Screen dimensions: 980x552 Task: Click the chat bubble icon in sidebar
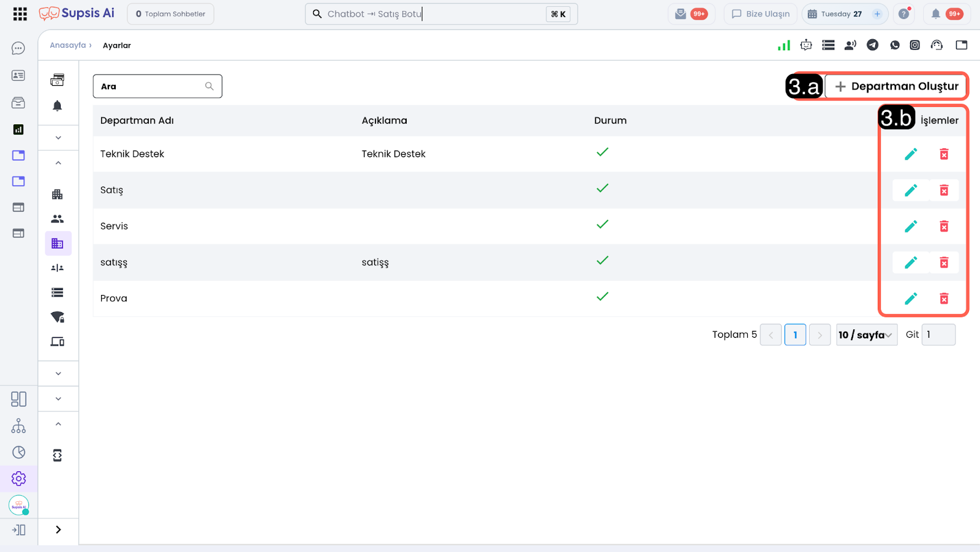(x=18, y=48)
